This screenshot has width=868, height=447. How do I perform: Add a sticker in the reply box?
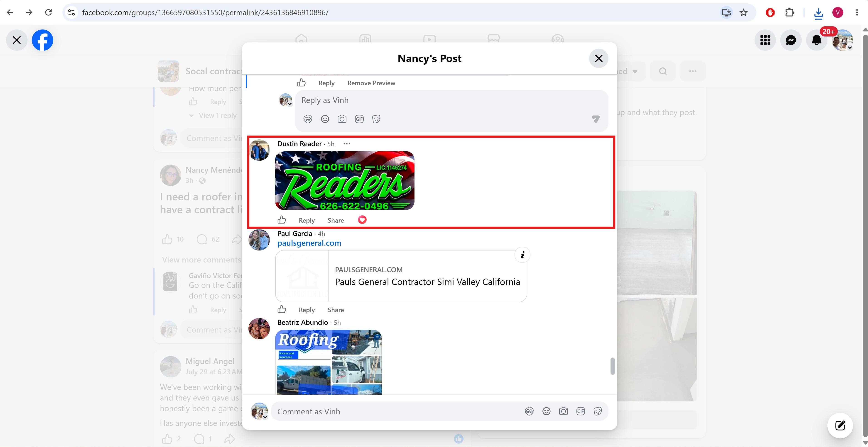coord(376,119)
